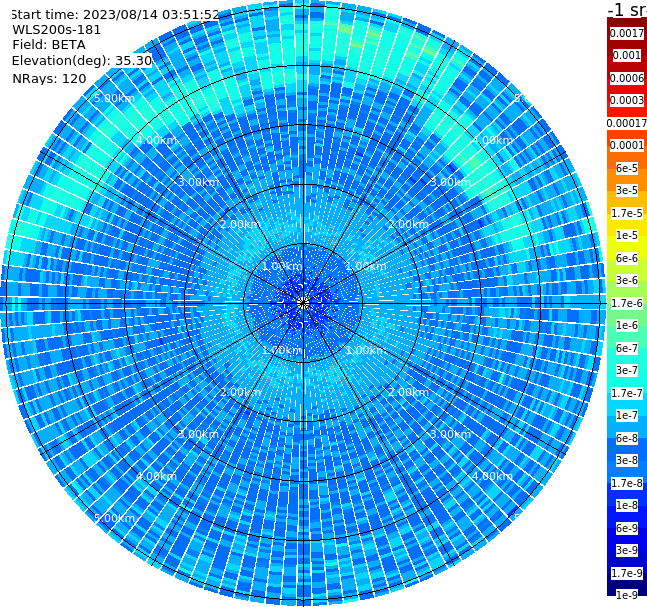Select the 0.00017 colorbar label

[627, 123]
